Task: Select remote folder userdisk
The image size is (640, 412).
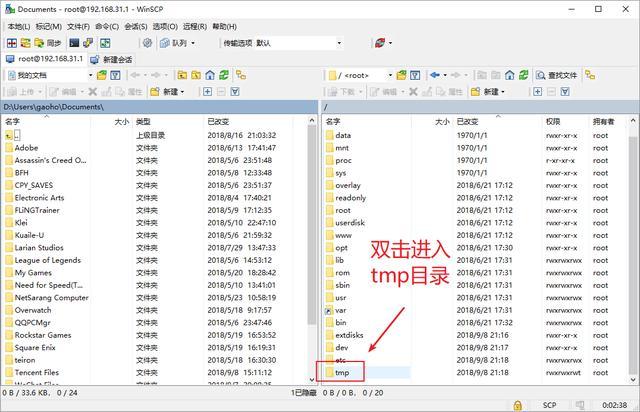Action: click(x=350, y=223)
